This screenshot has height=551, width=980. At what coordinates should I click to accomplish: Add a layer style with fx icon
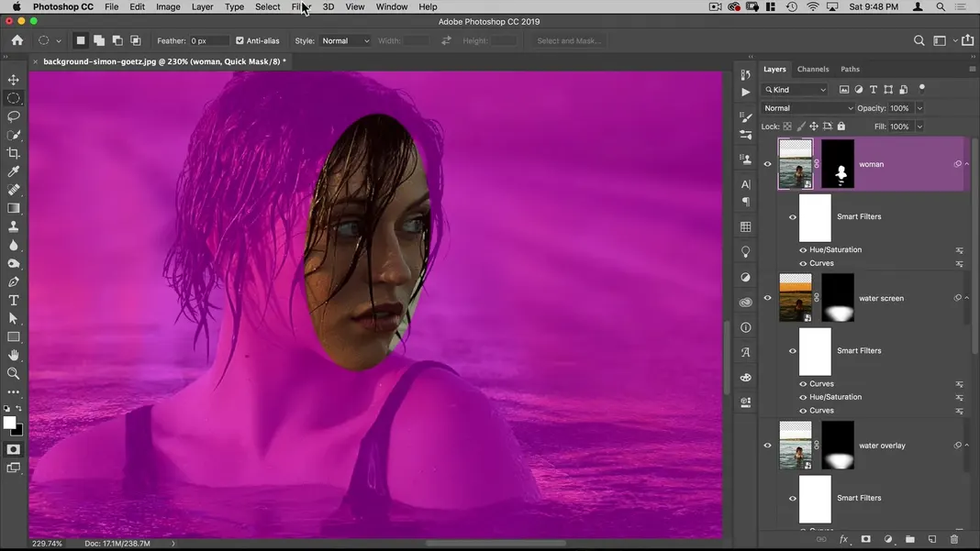point(843,539)
